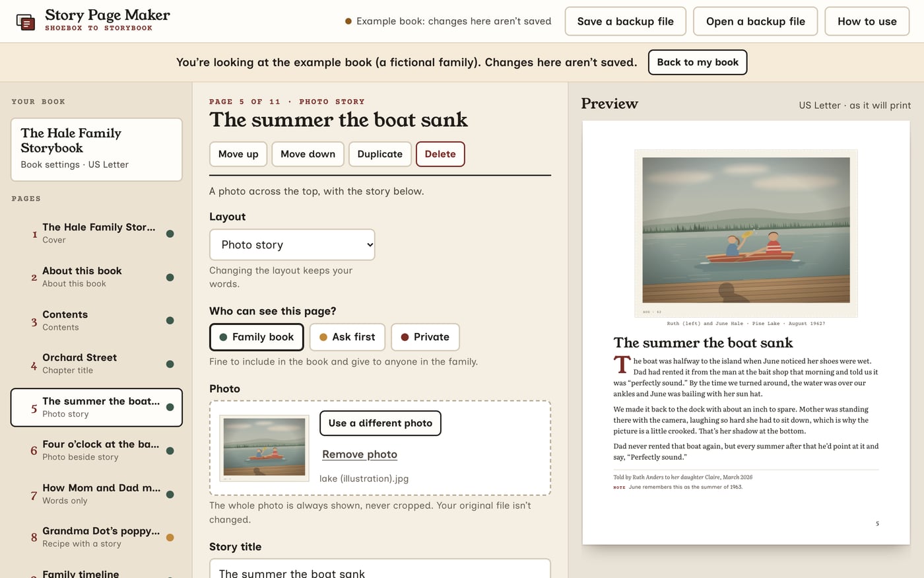Click the example book not-saved status indicator
This screenshot has width=924, height=578.
point(448,21)
